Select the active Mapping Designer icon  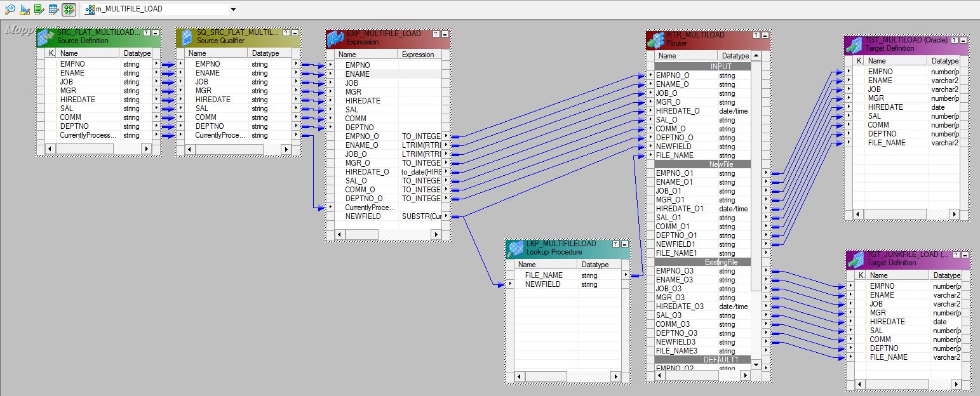click(x=67, y=9)
